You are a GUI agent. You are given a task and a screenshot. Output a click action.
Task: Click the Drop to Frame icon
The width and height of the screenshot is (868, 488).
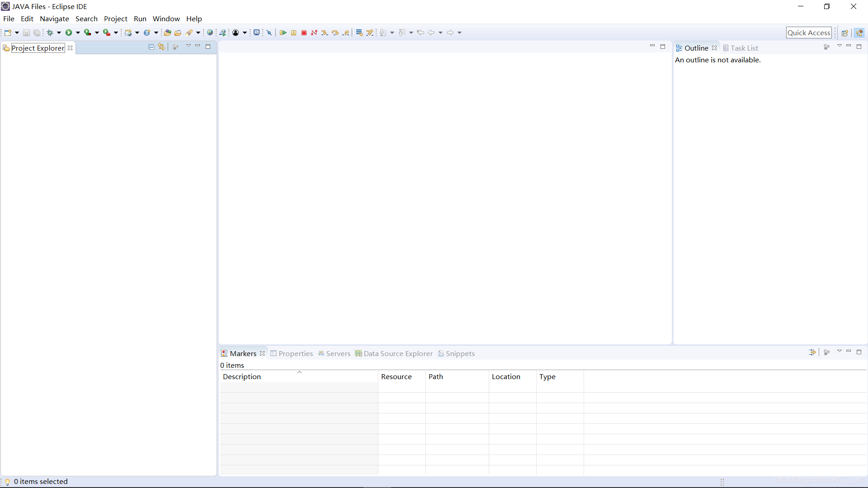359,33
